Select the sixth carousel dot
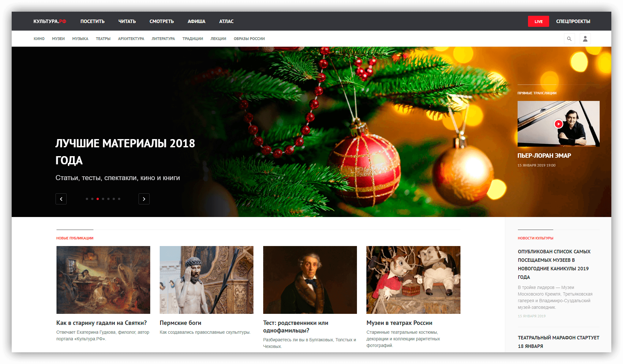Image resolution: width=623 pixels, height=364 pixels. [114, 199]
